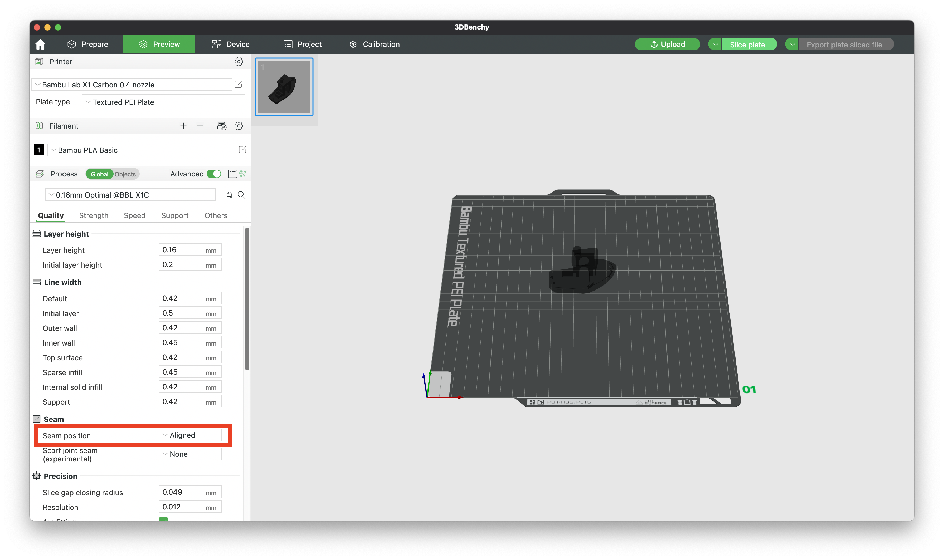Remove a filament with the minus icon
Image resolution: width=944 pixels, height=560 pixels.
click(200, 126)
